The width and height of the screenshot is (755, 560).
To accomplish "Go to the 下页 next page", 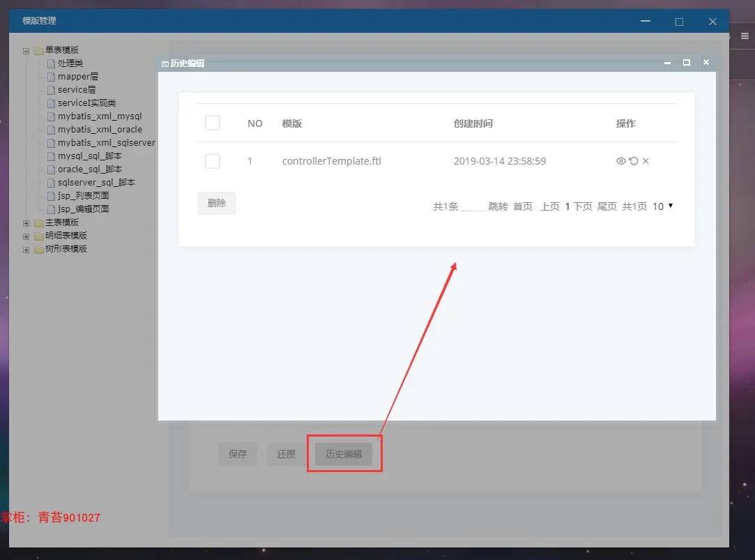I will coord(583,206).
